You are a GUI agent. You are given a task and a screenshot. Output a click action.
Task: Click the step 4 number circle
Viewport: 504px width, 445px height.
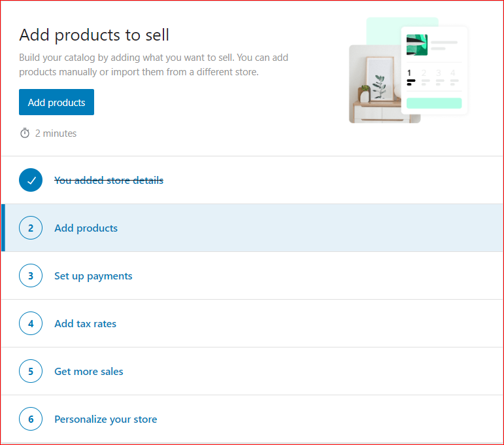point(31,324)
